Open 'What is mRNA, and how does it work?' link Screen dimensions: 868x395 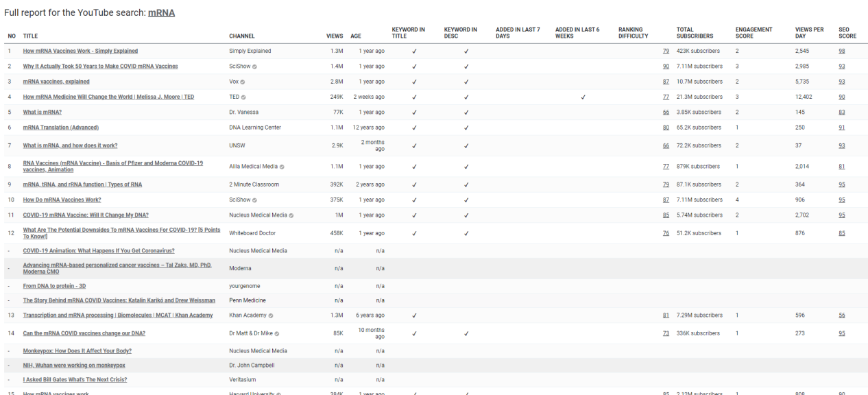(70, 145)
